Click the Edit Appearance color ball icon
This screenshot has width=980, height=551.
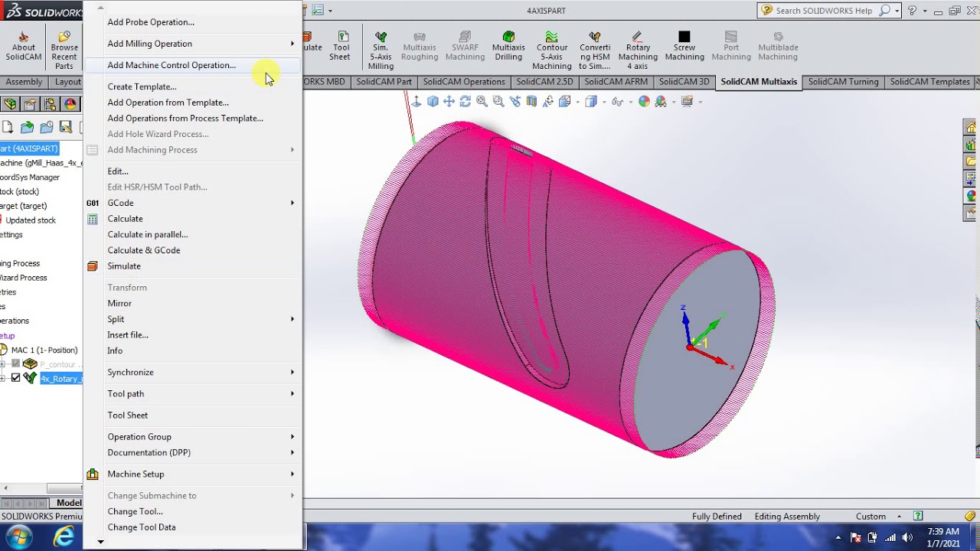pos(644,101)
